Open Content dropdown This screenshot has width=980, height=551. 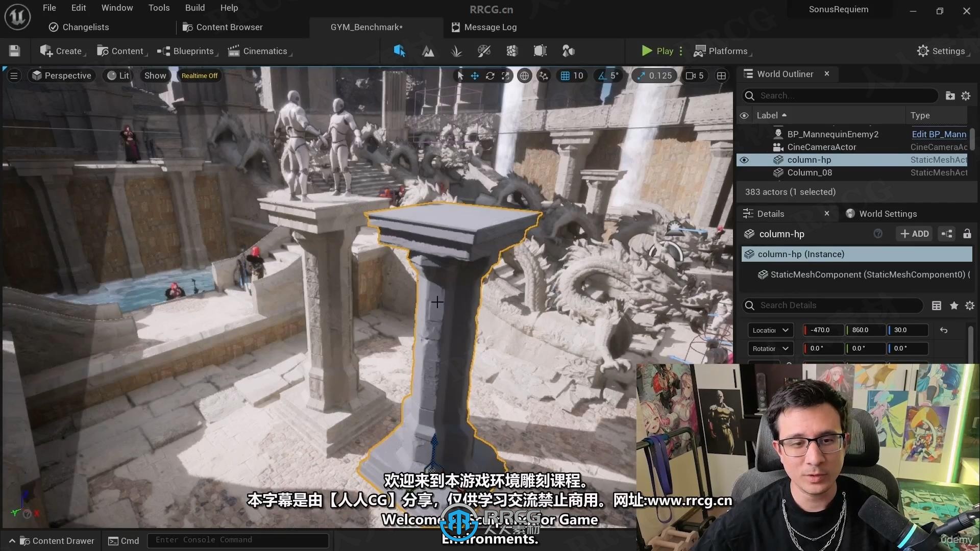(x=122, y=51)
